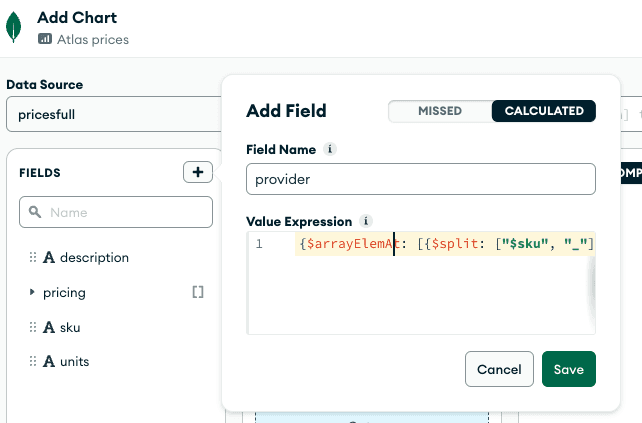Click the array brackets icon beside pricing

tap(198, 292)
